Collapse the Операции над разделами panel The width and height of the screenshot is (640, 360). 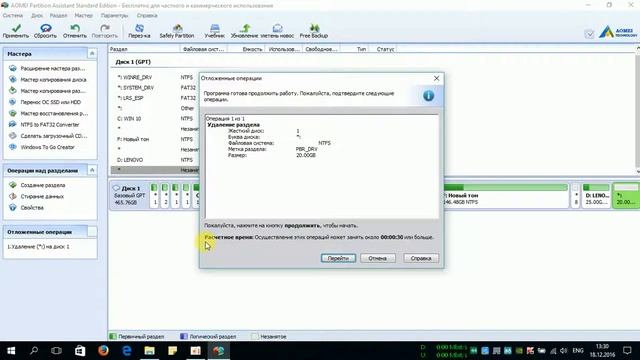92,170
